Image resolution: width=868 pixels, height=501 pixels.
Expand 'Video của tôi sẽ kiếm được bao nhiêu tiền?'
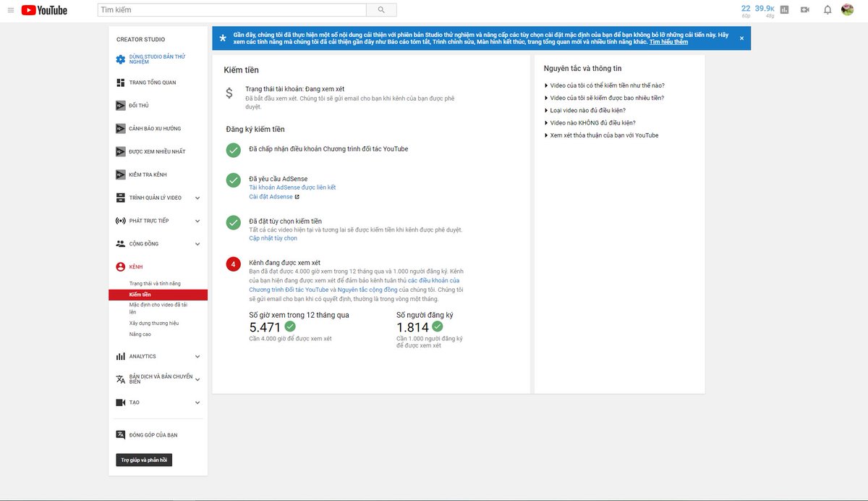pos(604,98)
